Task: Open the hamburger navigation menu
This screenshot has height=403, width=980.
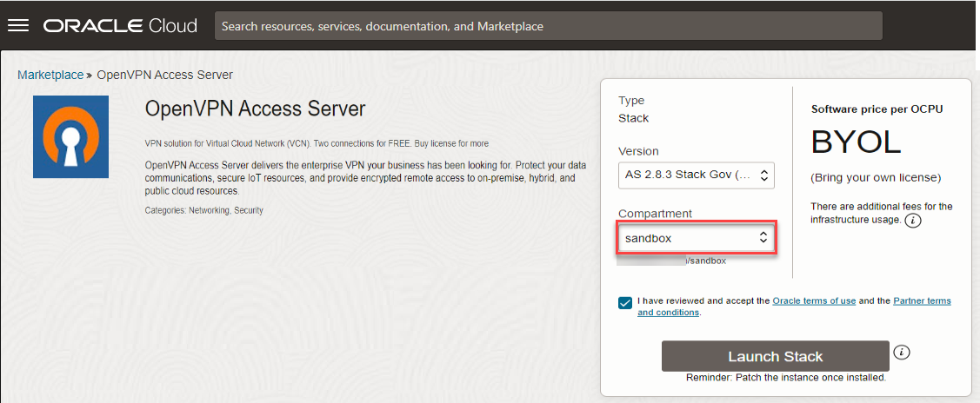Action: tap(18, 25)
